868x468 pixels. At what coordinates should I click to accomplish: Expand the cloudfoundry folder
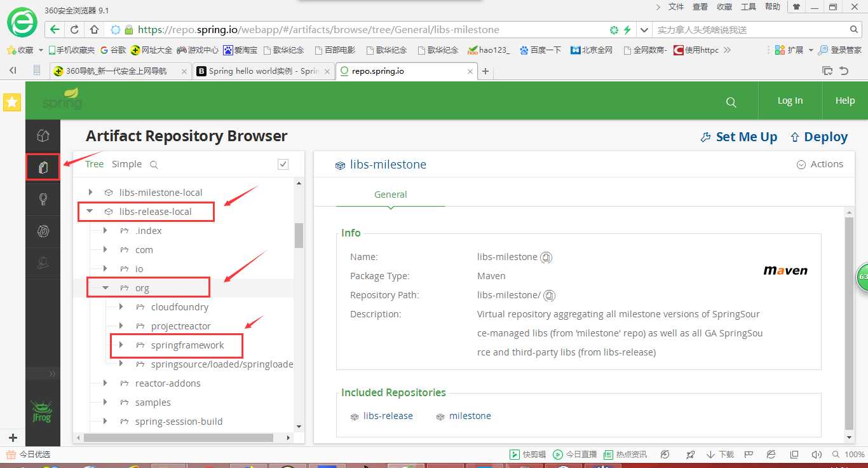point(121,306)
